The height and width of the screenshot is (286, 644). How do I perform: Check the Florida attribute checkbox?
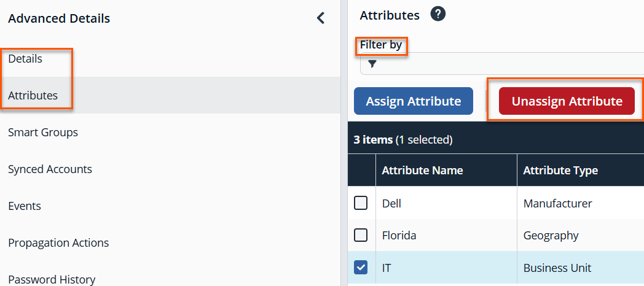[361, 235]
